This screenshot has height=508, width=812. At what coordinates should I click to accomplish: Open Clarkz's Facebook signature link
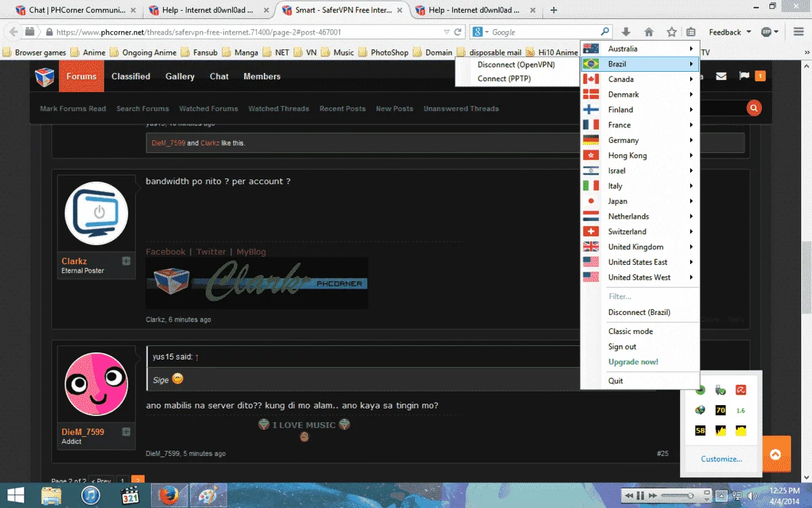click(166, 251)
